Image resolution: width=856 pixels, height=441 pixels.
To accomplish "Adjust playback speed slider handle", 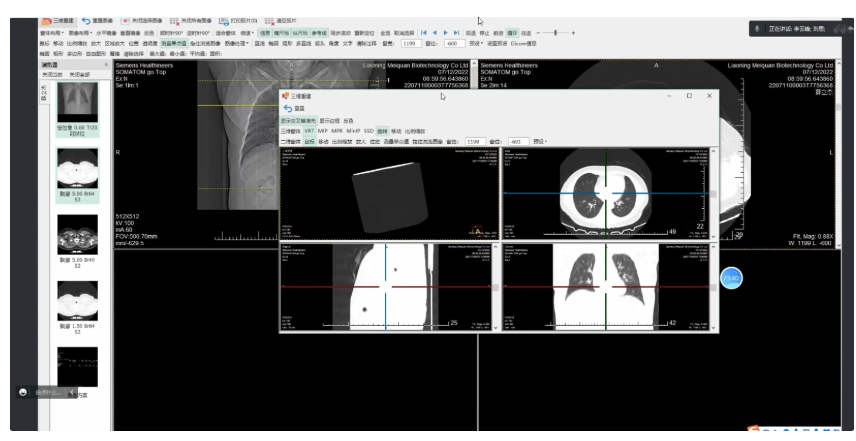I will 556,33.
